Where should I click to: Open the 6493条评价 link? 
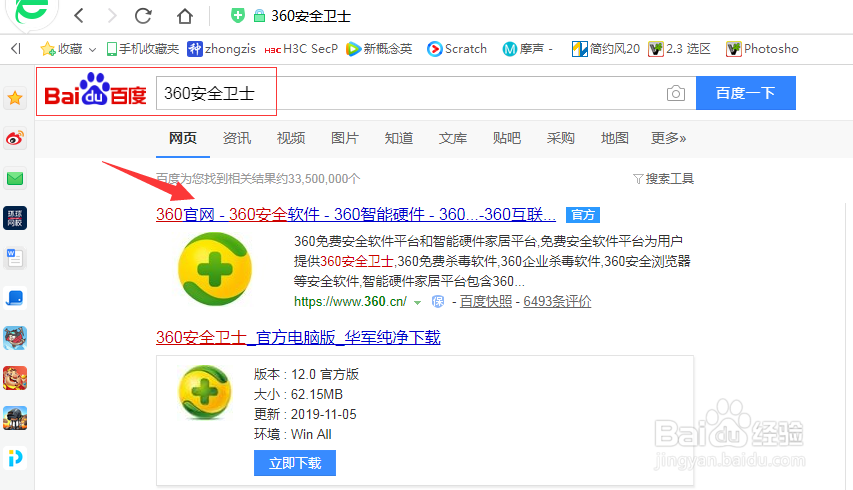coord(557,301)
